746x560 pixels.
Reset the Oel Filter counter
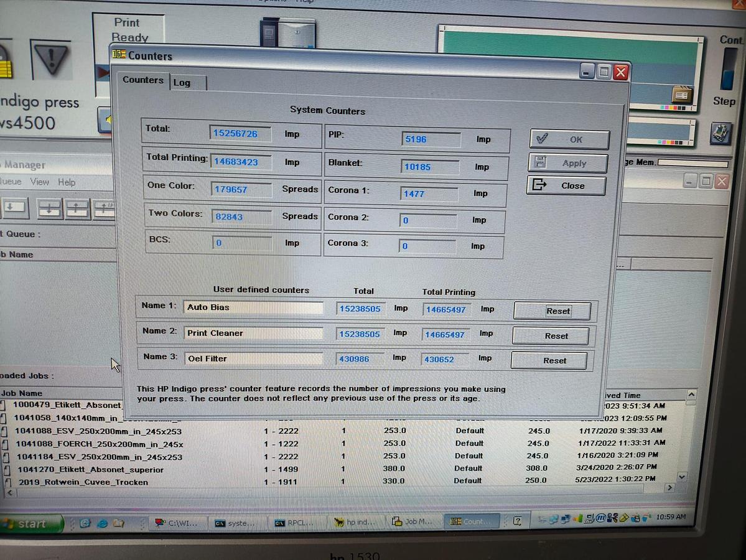[549, 360]
